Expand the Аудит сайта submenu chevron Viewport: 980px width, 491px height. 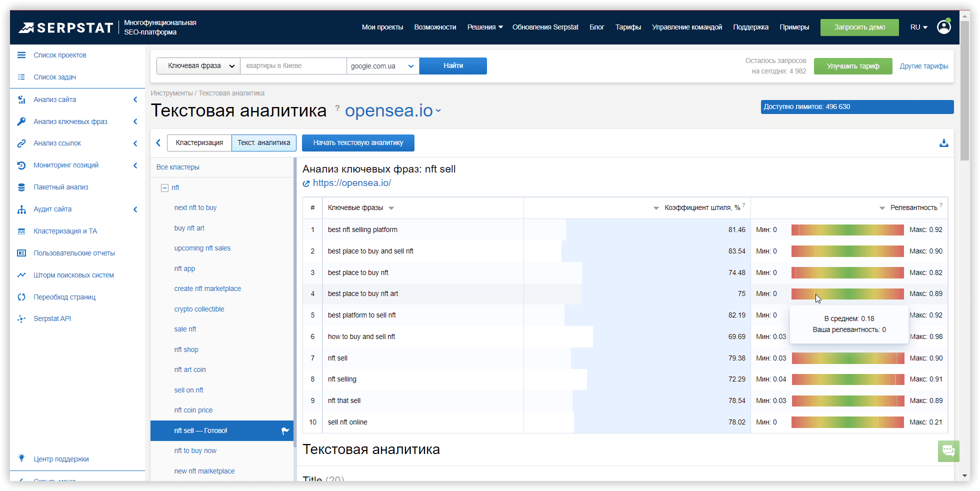pos(135,209)
